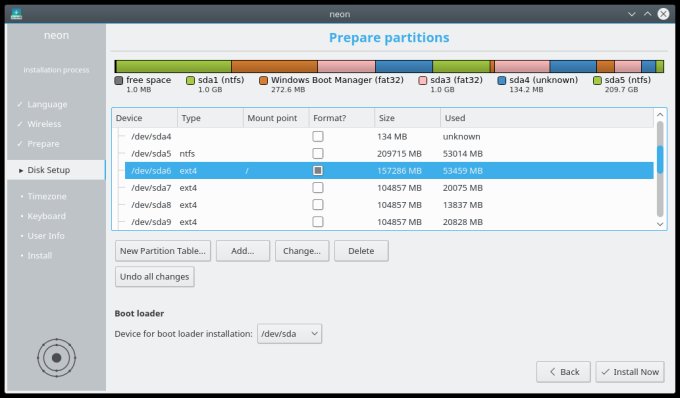This screenshot has height=398, width=680.
Task: Click the sda5 (ntfs) green legend swatch
Action: (597, 81)
